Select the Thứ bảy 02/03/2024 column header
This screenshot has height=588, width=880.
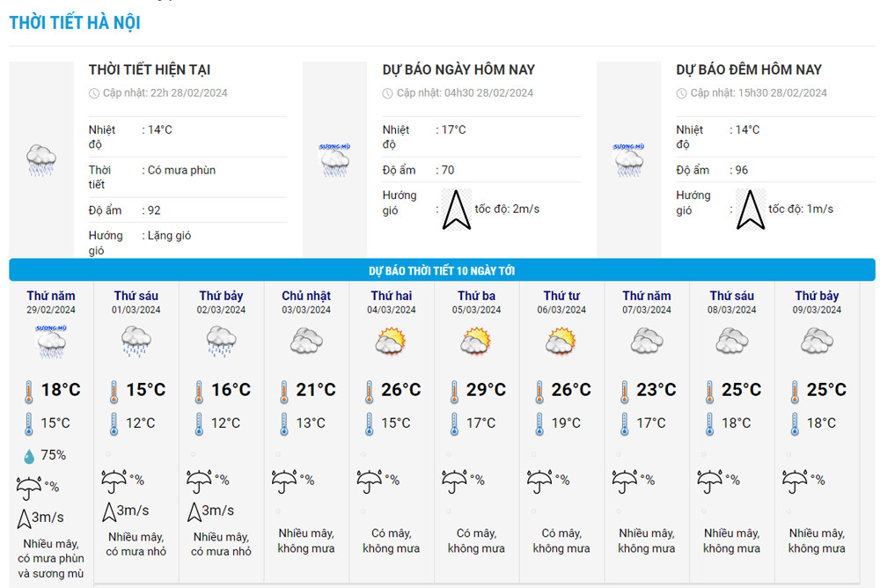[221, 302]
